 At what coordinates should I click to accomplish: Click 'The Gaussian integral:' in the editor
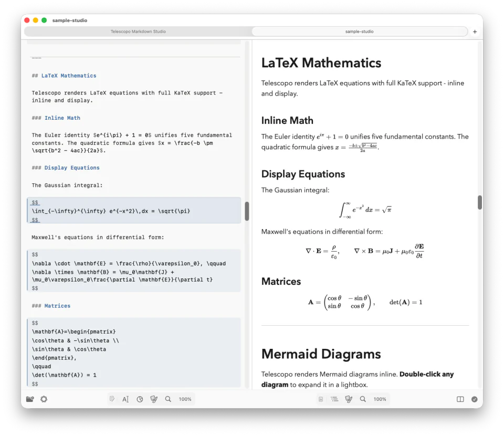coord(67,185)
